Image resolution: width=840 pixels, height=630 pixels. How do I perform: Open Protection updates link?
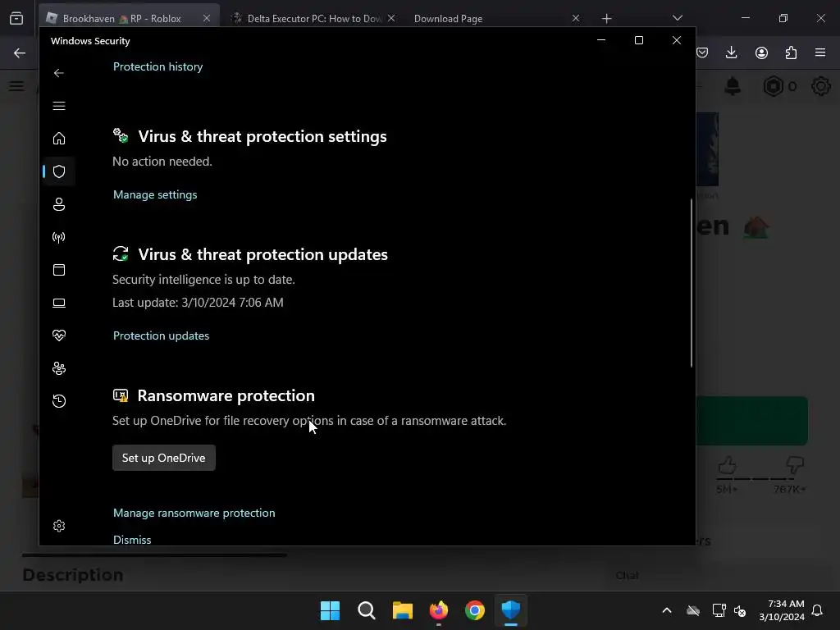pos(161,336)
